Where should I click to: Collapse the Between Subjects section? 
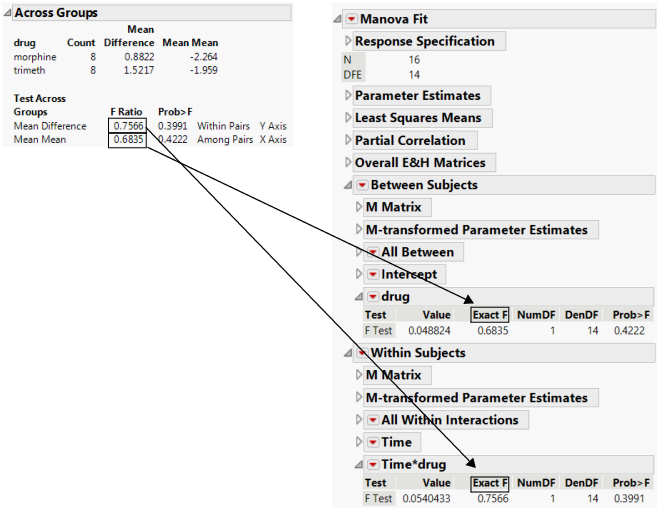[x=348, y=185]
